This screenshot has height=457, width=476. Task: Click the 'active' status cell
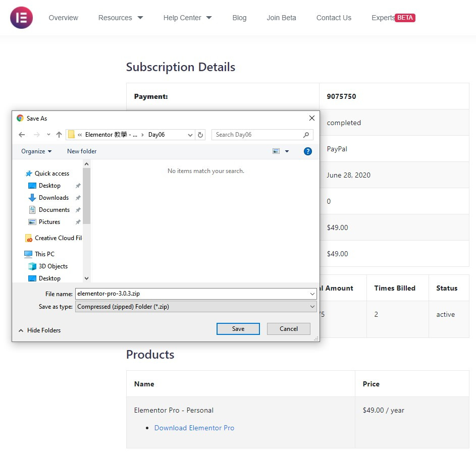click(x=445, y=314)
